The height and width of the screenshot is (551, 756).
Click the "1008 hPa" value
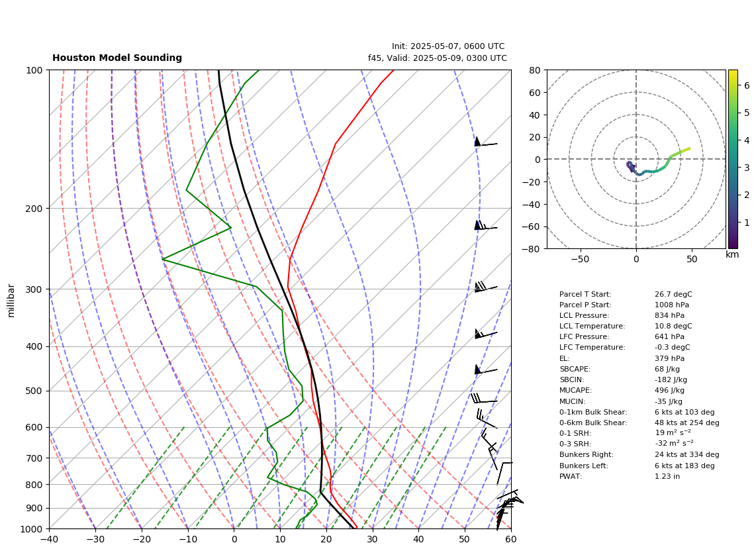coord(672,305)
